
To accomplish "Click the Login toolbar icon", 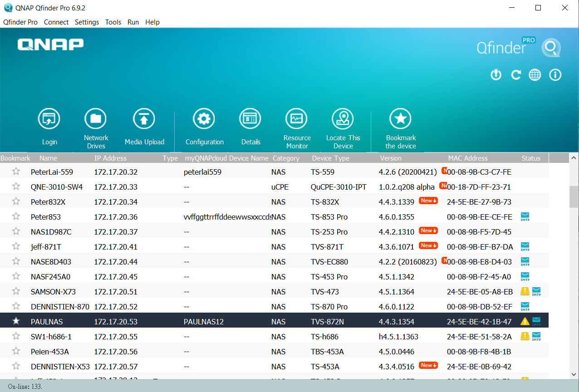I will pos(49,119).
